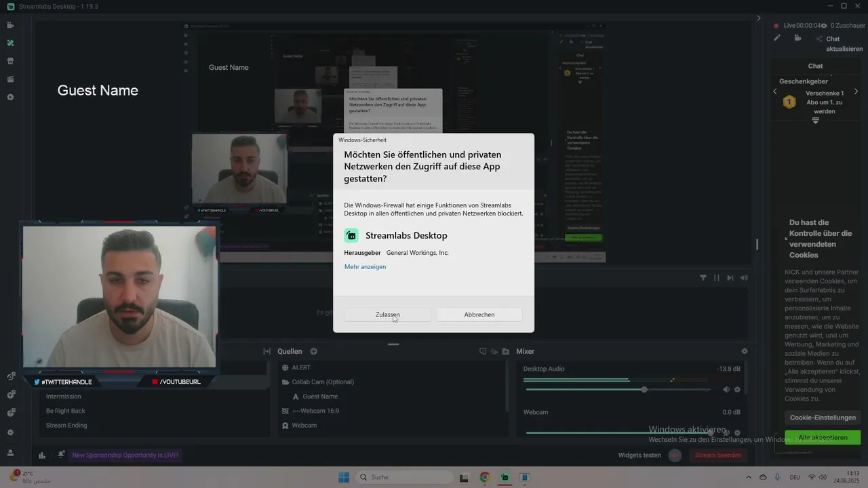Open the notifications bell icon
The height and width of the screenshot is (488, 868).
pos(61,455)
